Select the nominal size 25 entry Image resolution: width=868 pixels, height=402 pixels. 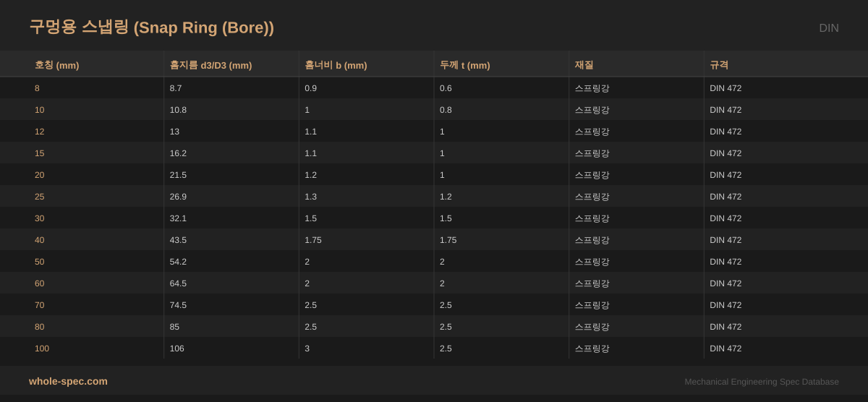(39, 197)
